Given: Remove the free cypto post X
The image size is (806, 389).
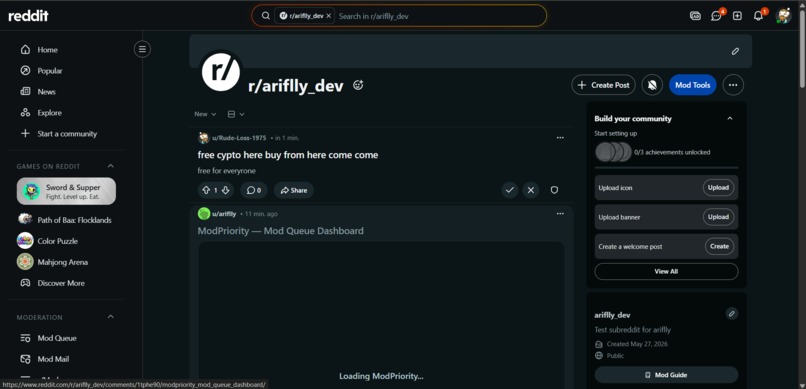Looking at the screenshot, I should coord(531,190).
